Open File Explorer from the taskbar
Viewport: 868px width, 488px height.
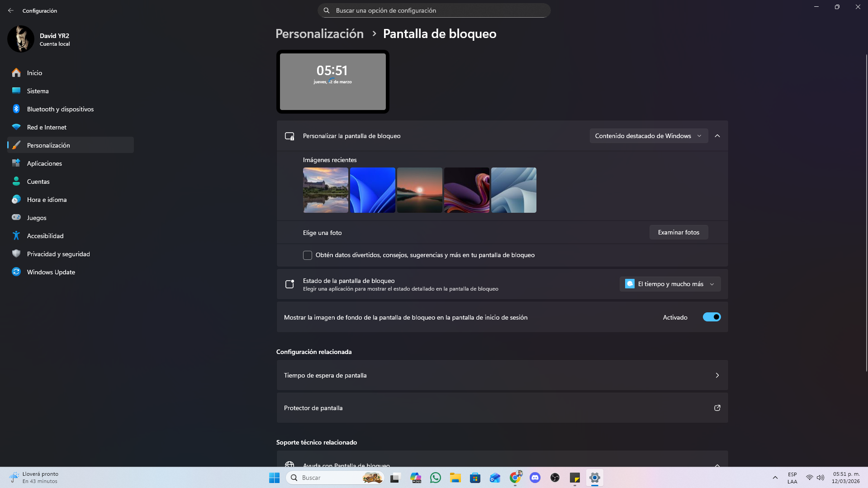[x=455, y=478]
